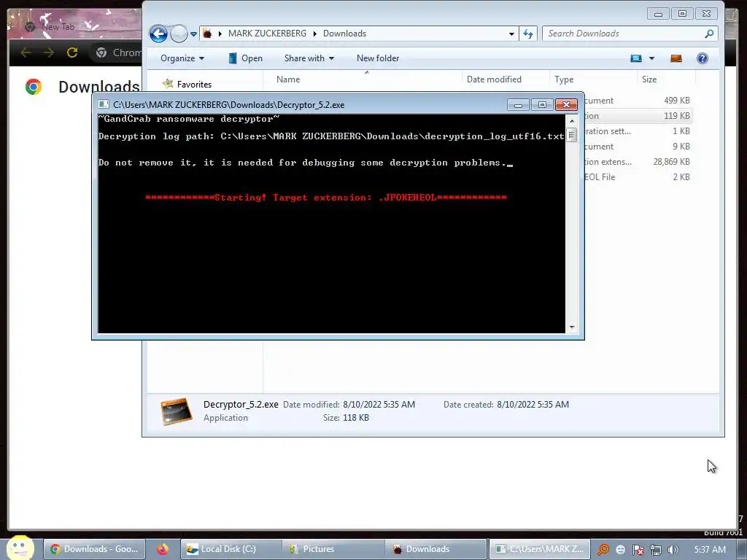
Task: Go back in the Chrome window
Action: 26,52
